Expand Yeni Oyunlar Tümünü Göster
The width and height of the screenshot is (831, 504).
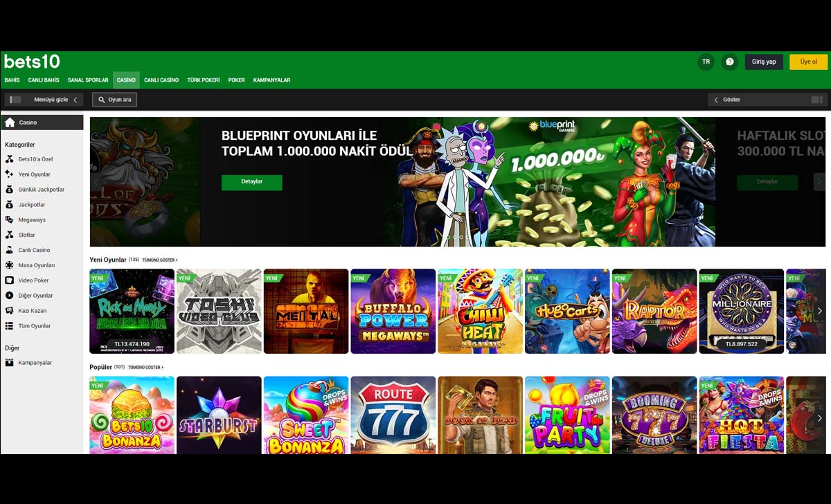[160, 260]
